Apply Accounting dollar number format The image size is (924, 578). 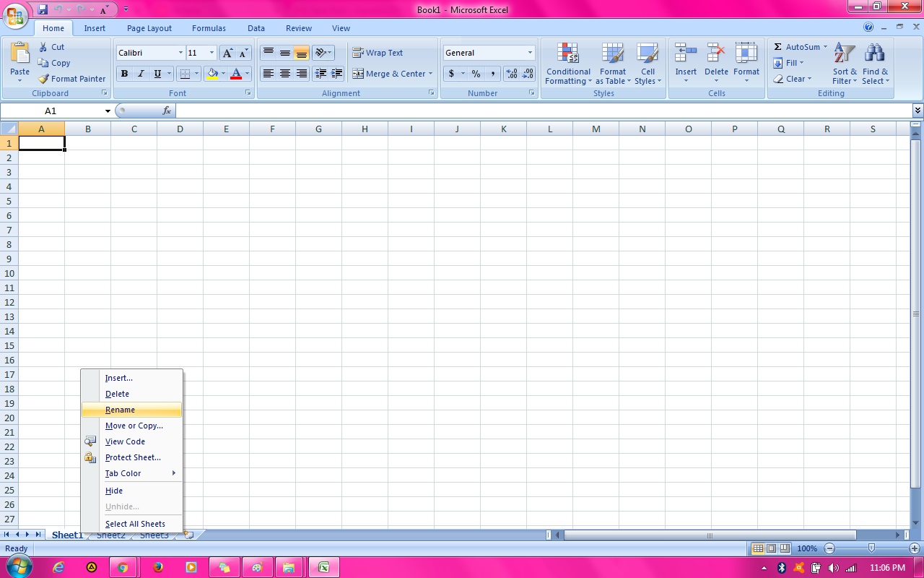[x=451, y=74]
